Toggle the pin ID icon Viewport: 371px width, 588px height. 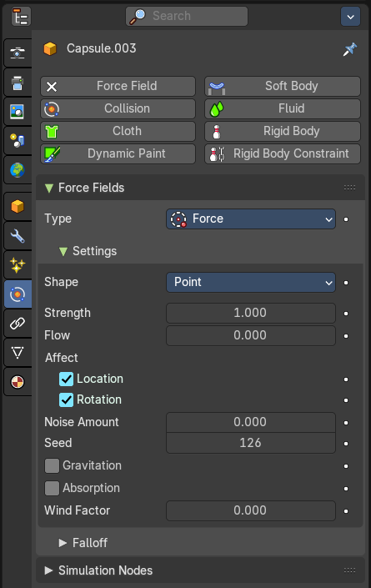coord(350,49)
